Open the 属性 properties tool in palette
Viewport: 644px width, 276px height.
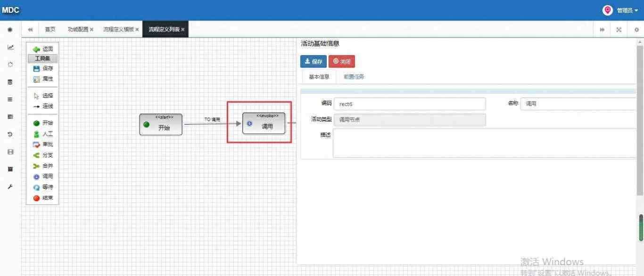click(x=43, y=79)
